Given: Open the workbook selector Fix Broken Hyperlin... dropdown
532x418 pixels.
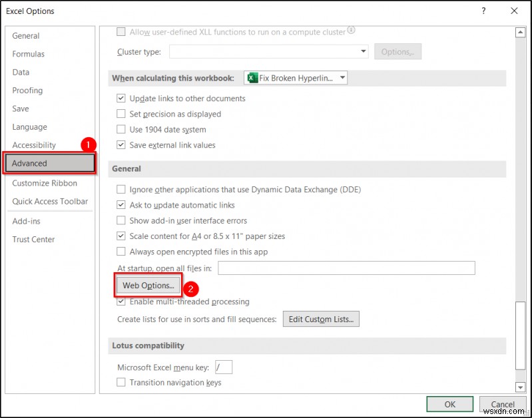Looking at the screenshot, I should (x=296, y=78).
